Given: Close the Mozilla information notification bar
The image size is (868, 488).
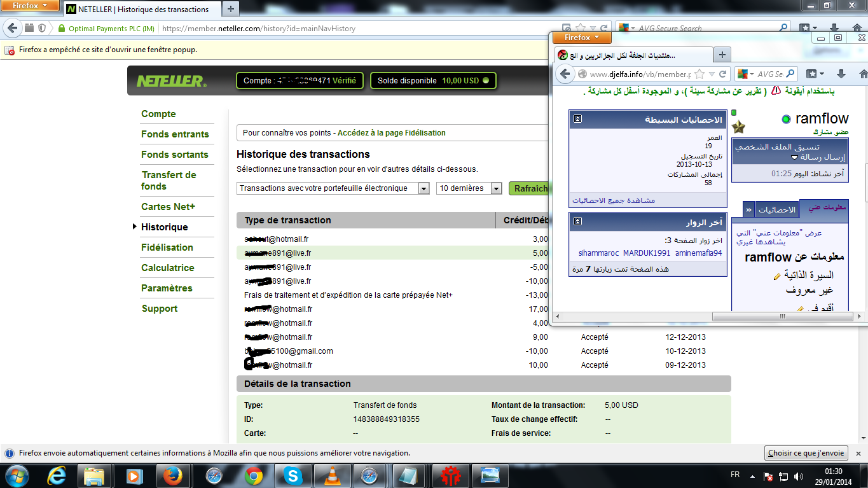Looking at the screenshot, I should click(x=858, y=453).
